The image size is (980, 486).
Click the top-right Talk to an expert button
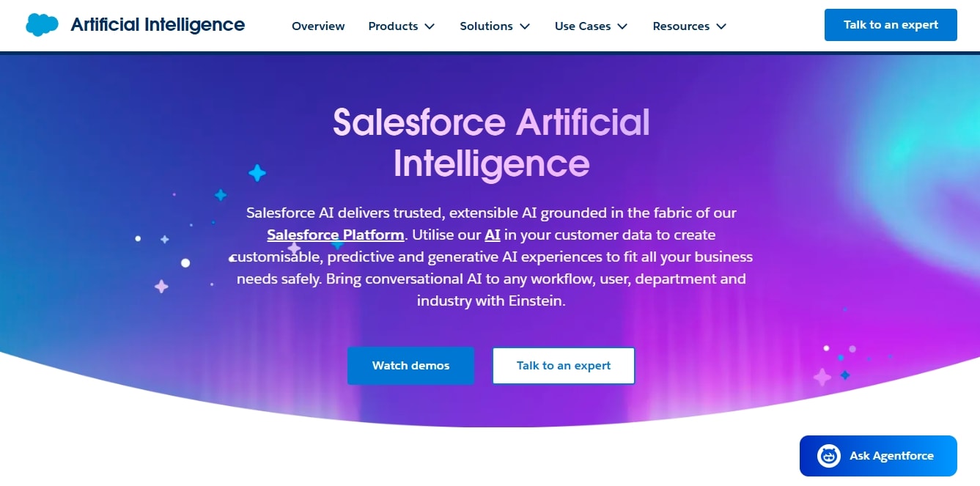[891, 24]
